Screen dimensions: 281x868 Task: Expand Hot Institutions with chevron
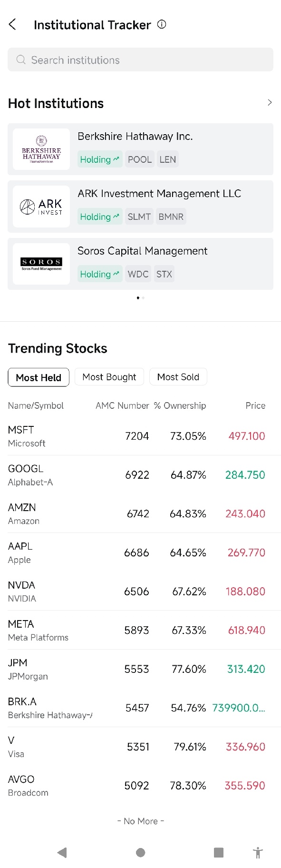coord(270,102)
